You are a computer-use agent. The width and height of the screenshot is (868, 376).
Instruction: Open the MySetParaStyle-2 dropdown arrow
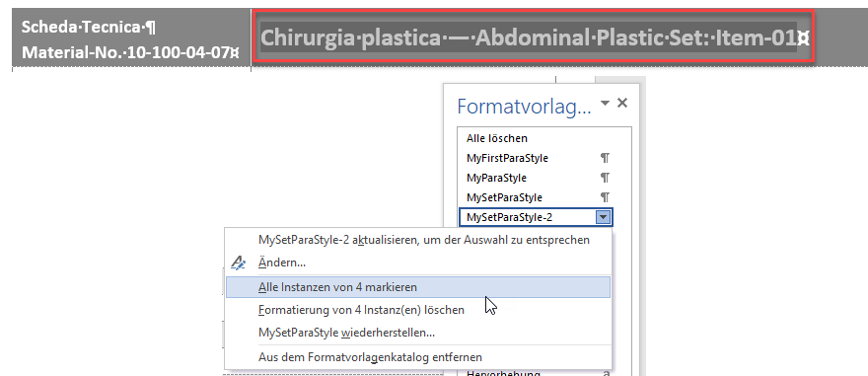pyautogui.click(x=604, y=218)
